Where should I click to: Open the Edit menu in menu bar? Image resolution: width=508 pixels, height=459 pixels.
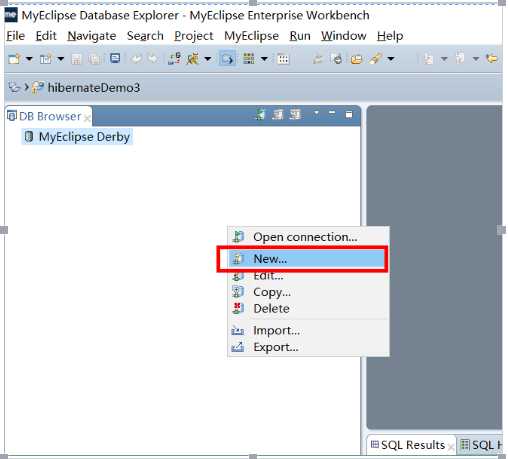pos(46,36)
